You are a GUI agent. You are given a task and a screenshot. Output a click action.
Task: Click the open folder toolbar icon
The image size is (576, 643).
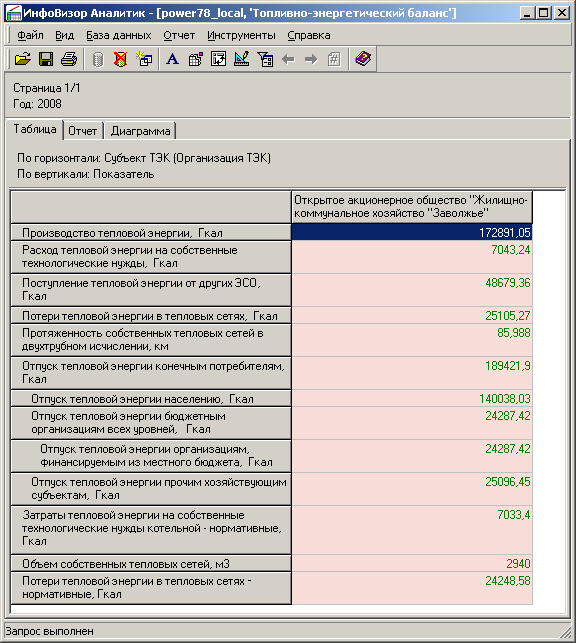click(23, 59)
